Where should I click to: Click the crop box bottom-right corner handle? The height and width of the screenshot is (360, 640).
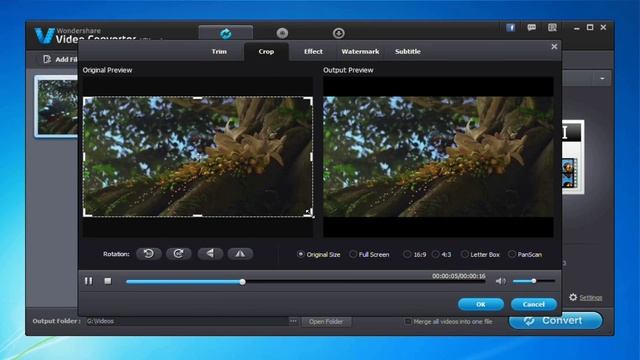click(x=309, y=212)
